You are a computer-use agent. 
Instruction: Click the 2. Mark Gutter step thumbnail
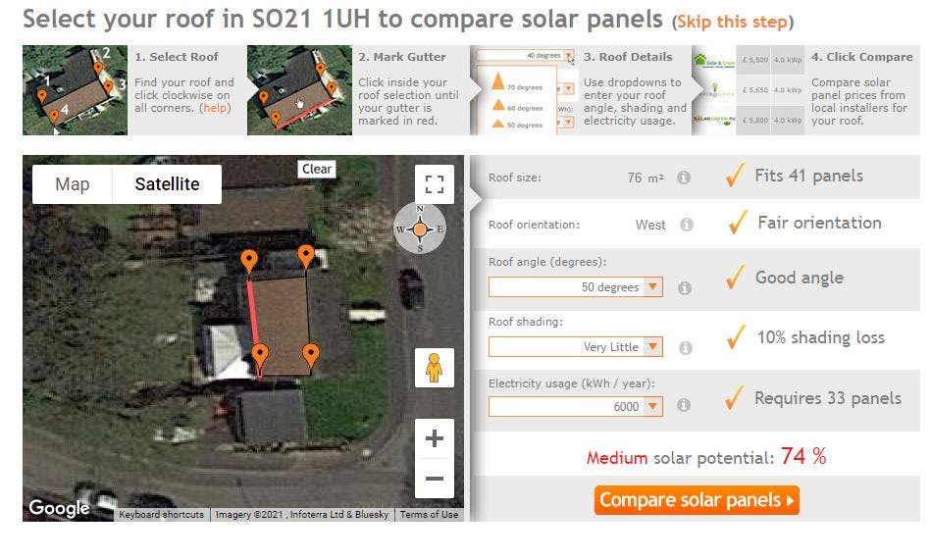(299, 90)
